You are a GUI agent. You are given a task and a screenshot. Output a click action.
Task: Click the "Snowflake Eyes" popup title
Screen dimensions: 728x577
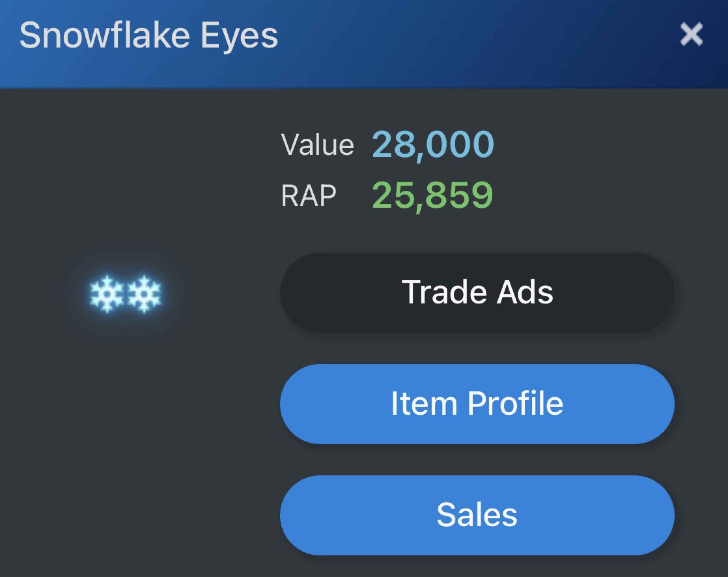[x=149, y=36]
